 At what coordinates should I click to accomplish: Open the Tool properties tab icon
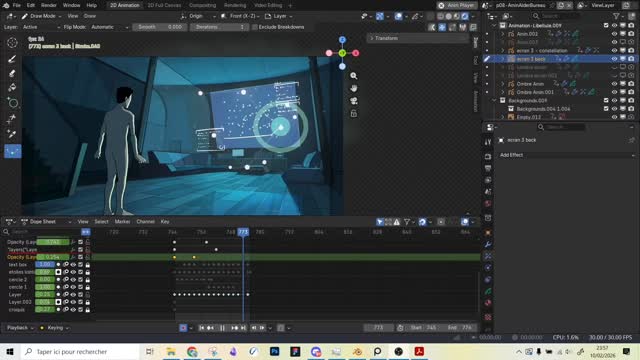[x=488, y=142]
